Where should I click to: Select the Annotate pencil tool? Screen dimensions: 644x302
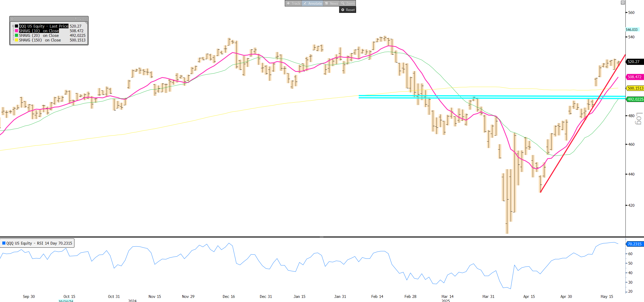[312, 3]
